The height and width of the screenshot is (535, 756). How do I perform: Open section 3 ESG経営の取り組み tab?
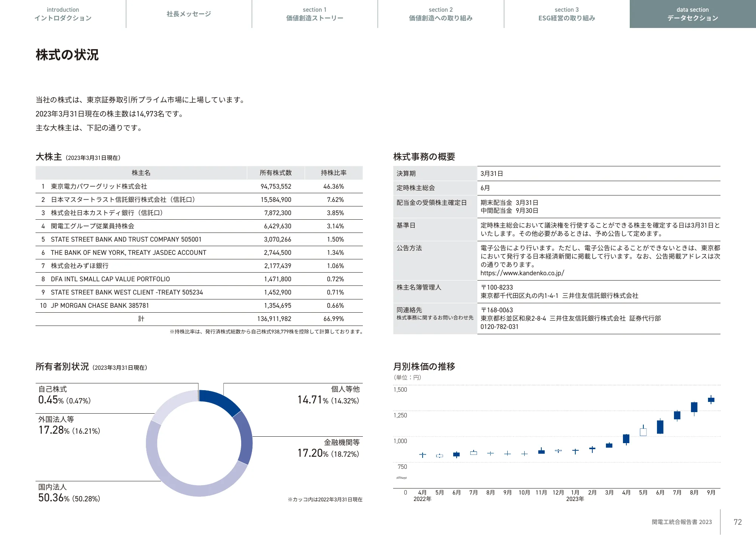click(x=566, y=14)
